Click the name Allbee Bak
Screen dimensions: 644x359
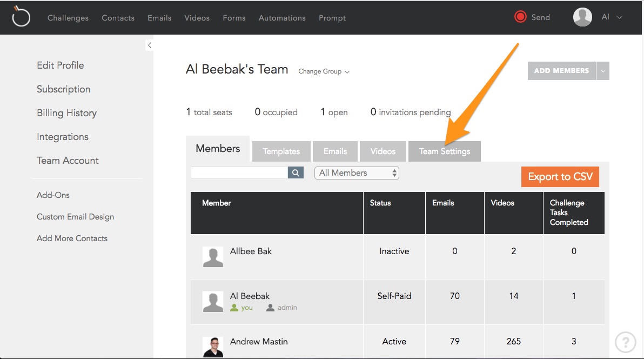click(x=251, y=251)
